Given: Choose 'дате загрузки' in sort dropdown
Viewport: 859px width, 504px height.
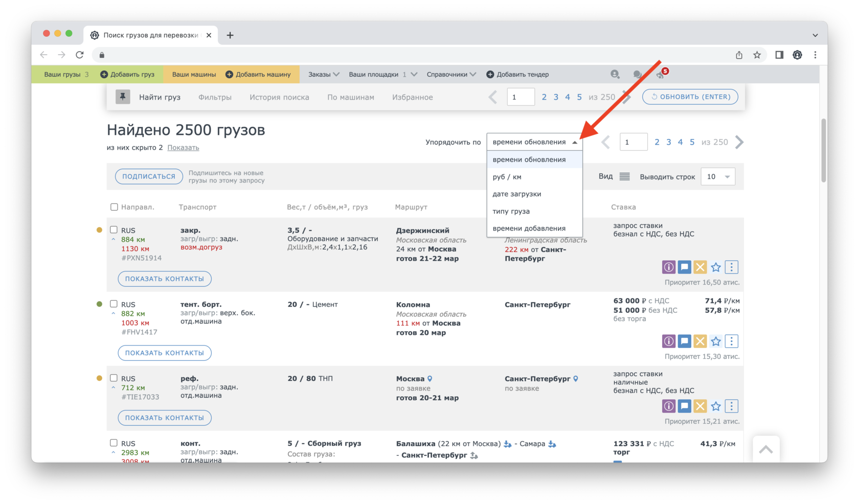Looking at the screenshot, I should (516, 194).
